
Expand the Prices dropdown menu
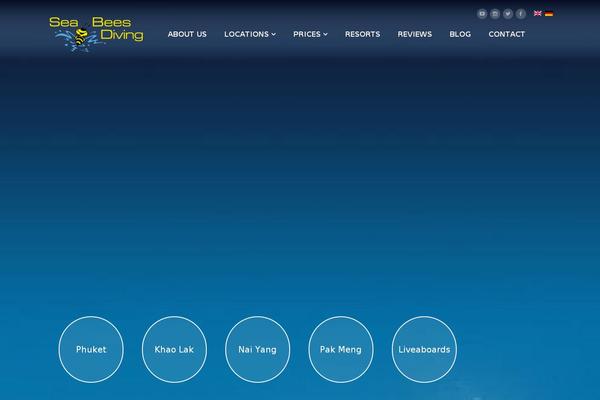310,34
